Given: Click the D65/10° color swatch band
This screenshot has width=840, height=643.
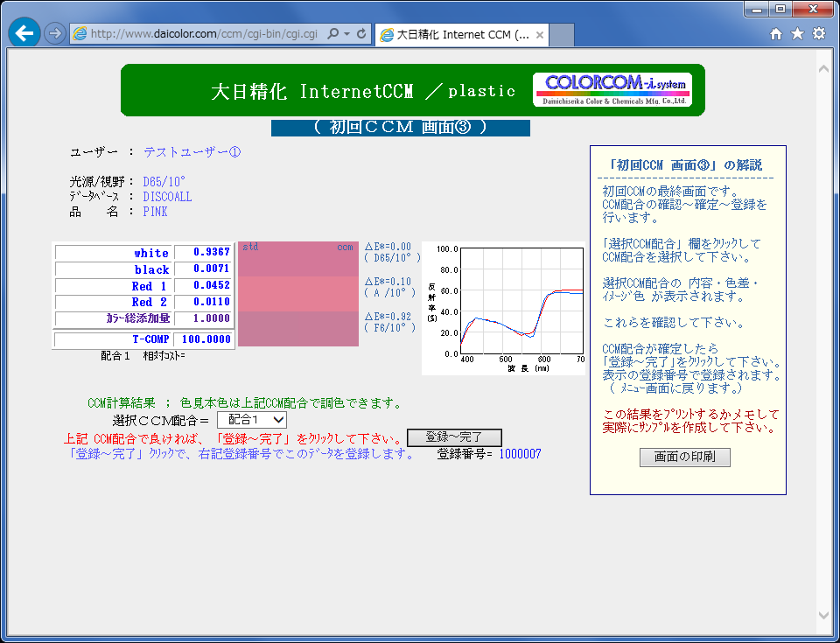Looking at the screenshot, I should click(298, 259).
